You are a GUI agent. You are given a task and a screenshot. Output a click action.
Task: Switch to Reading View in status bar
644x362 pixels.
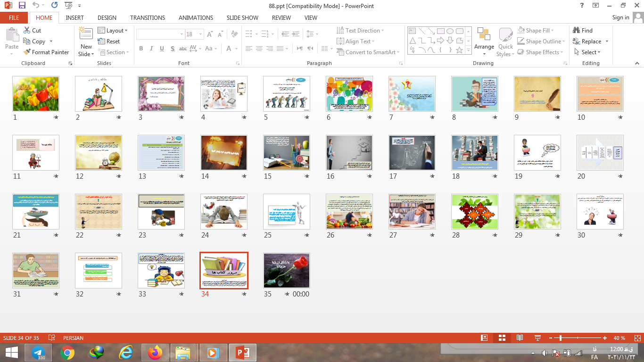coord(520,338)
